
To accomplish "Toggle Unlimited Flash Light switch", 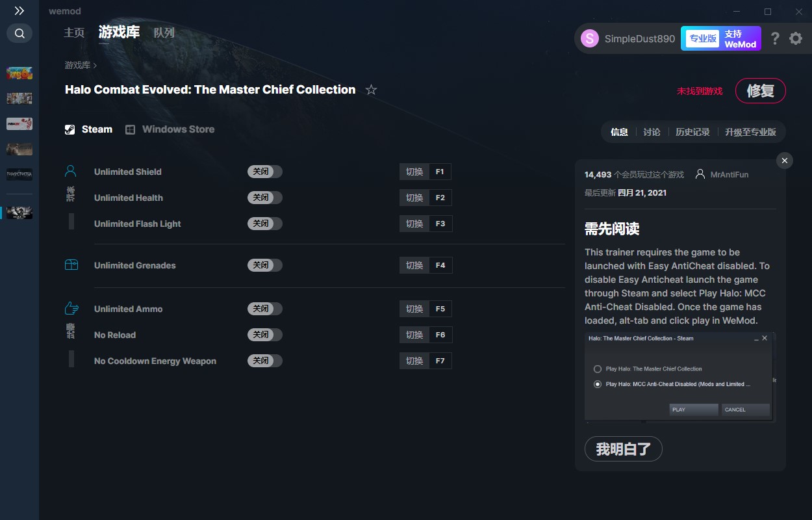I will pyautogui.click(x=264, y=224).
